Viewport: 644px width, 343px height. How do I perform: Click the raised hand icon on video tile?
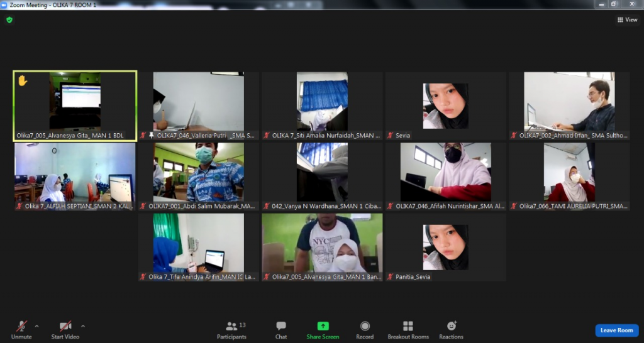click(23, 80)
